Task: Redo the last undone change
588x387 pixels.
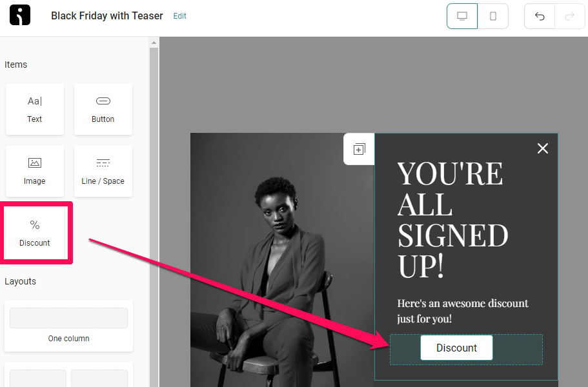Action: coord(570,16)
